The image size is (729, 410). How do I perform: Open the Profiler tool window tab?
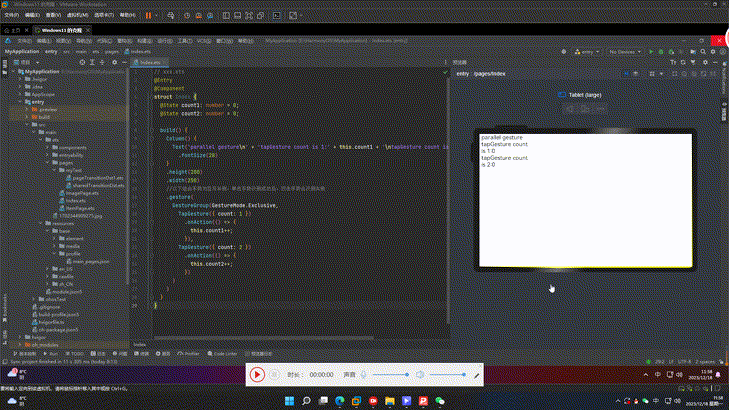click(x=188, y=354)
